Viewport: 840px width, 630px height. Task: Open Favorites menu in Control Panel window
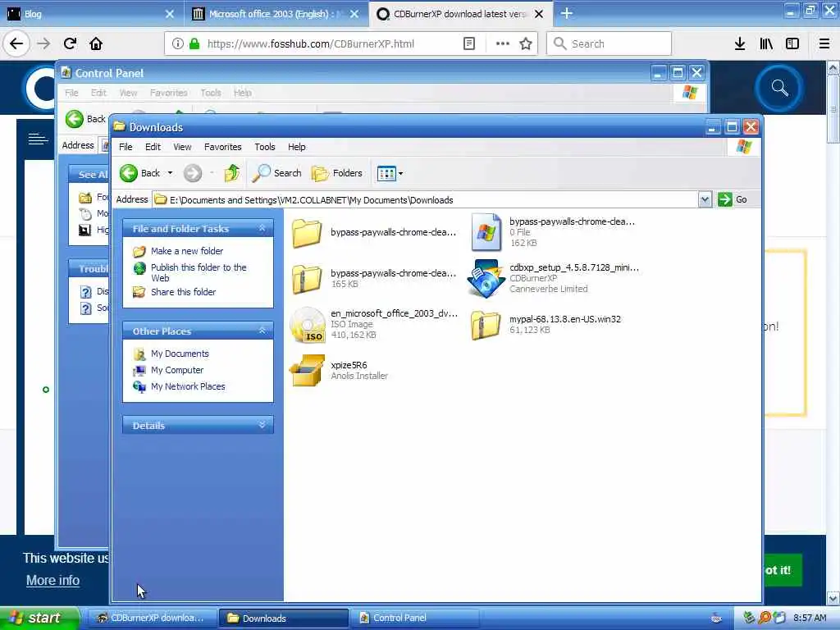pyautogui.click(x=168, y=93)
